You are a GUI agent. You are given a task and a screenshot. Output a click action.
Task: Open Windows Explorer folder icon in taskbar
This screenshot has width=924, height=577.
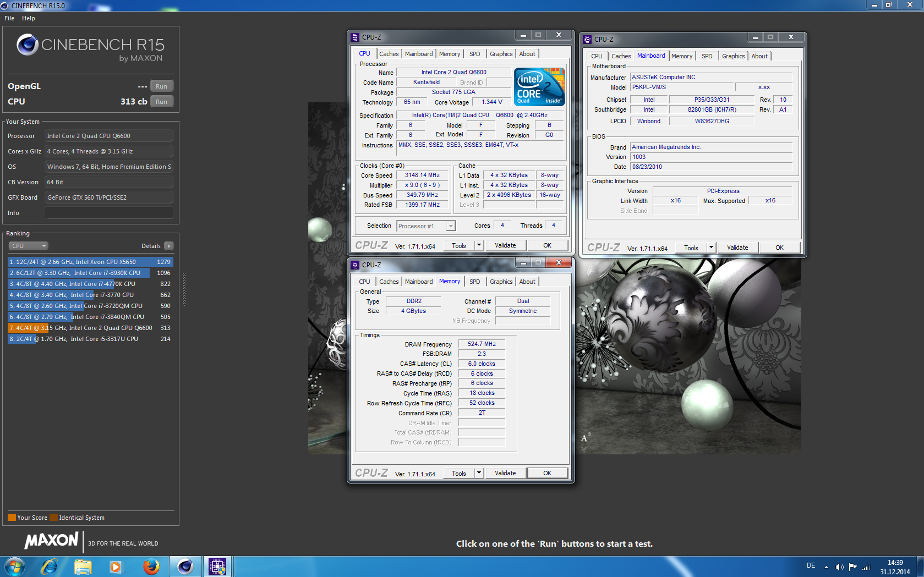pyautogui.click(x=83, y=567)
